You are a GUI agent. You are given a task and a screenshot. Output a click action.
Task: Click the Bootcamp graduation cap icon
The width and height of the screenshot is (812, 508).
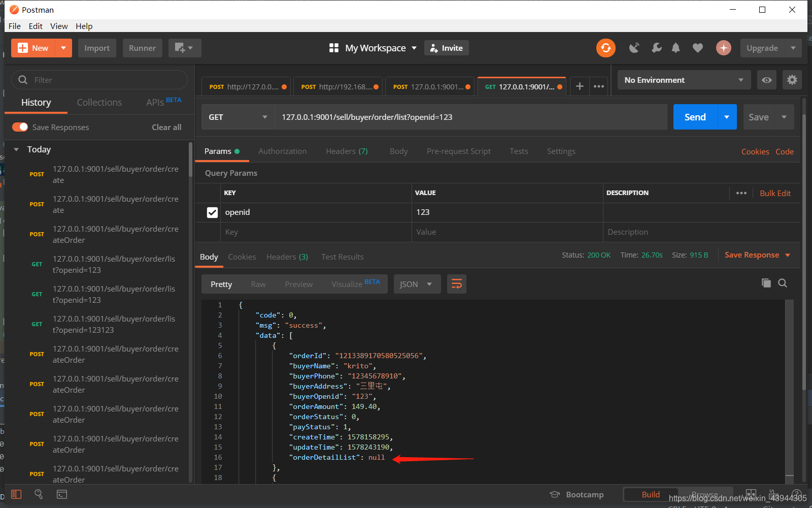[555, 495]
